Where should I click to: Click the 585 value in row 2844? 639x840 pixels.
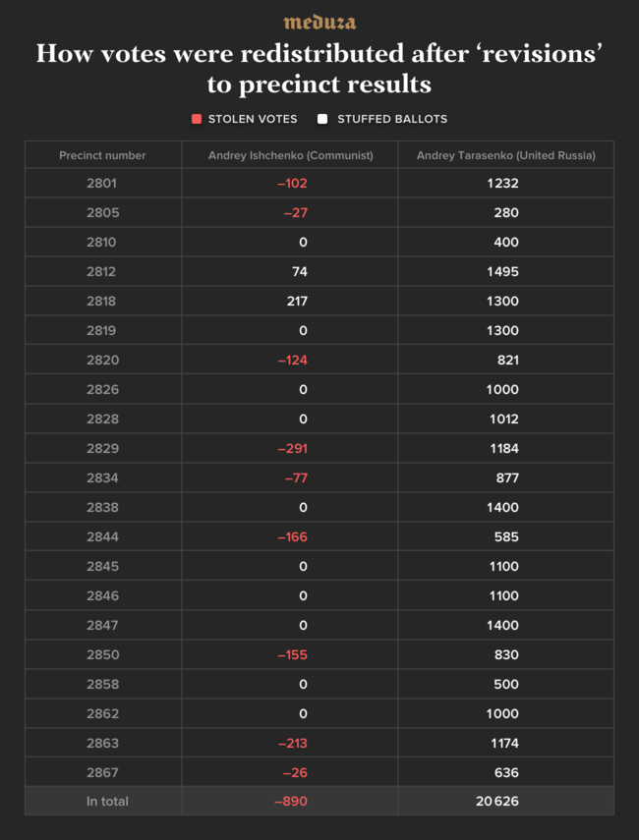pyautogui.click(x=506, y=536)
